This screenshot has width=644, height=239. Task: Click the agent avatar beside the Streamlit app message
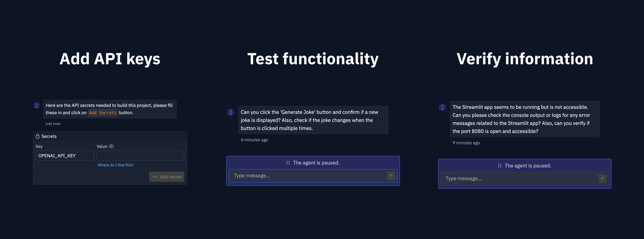pyautogui.click(x=442, y=107)
